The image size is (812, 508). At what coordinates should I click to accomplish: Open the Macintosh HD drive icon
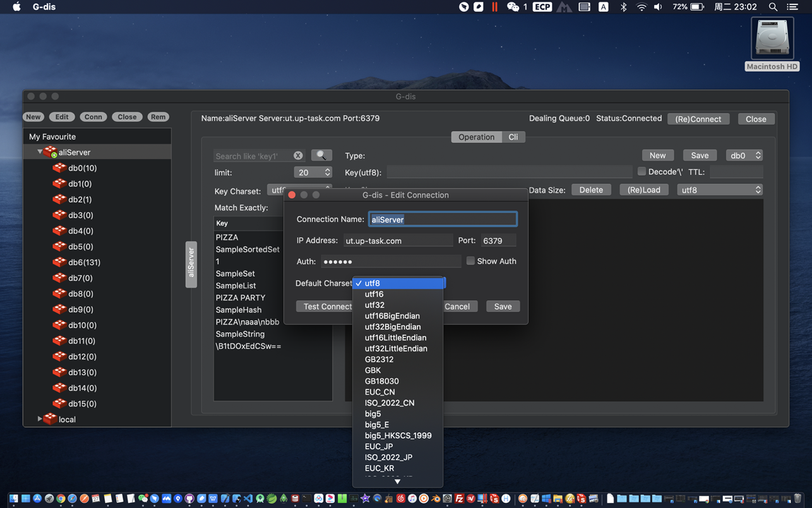772,39
